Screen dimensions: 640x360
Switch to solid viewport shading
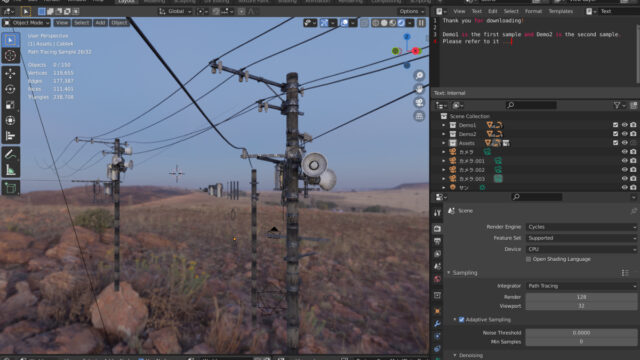[x=384, y=23]
